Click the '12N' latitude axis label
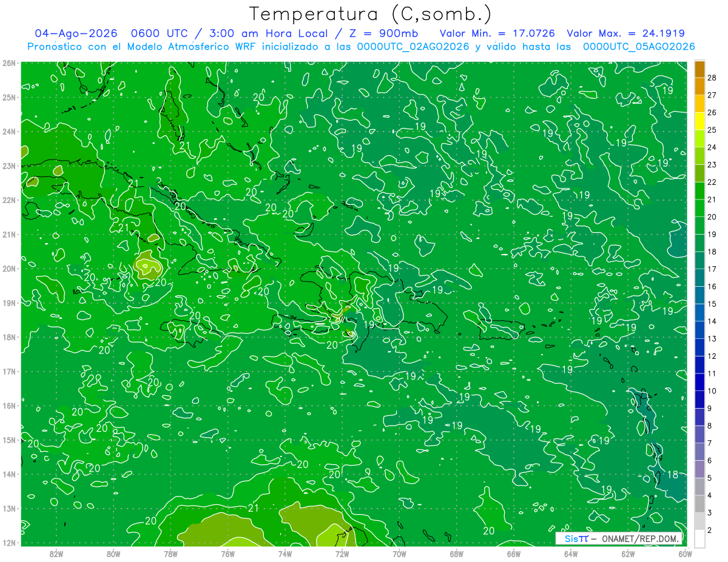The image size is (728, 562). [x=9, y=543]
